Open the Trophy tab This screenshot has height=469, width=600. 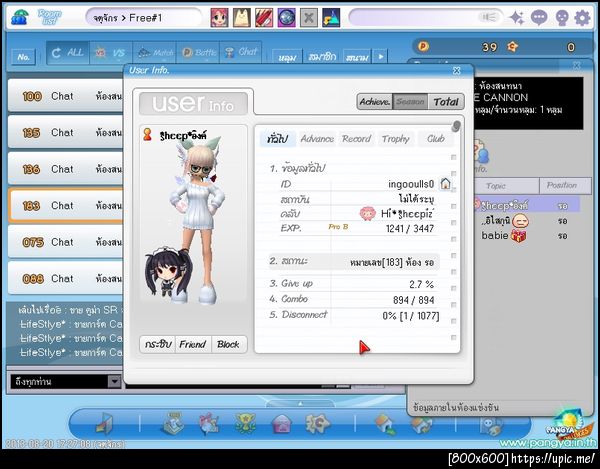(x=396, y=138)
